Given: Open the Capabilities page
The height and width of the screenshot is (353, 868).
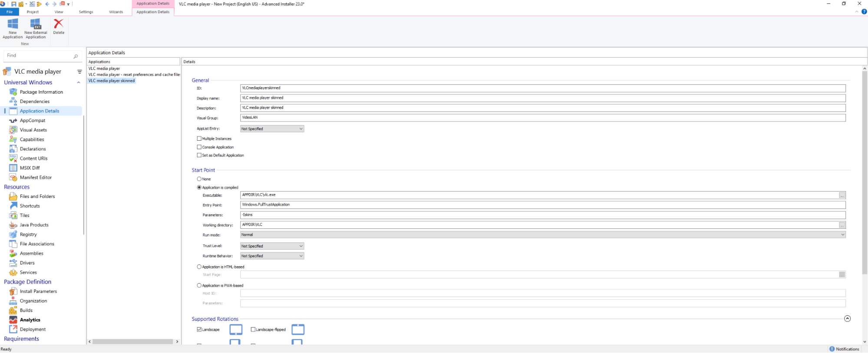Looking at the screenshot, I should pyautogui.click(x=32, y=139).
